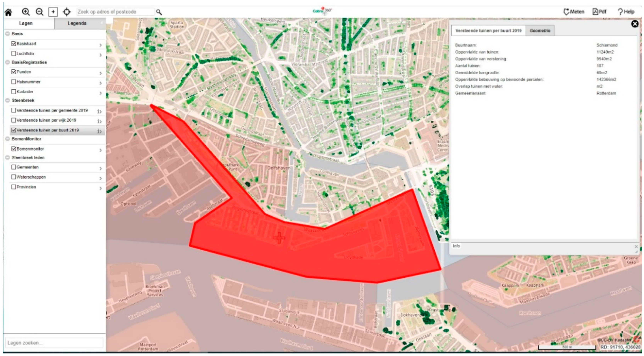Viewport: 644px width, 356px height.
Task: Click the search magnifier next to address field
Action: coord(159,12)
